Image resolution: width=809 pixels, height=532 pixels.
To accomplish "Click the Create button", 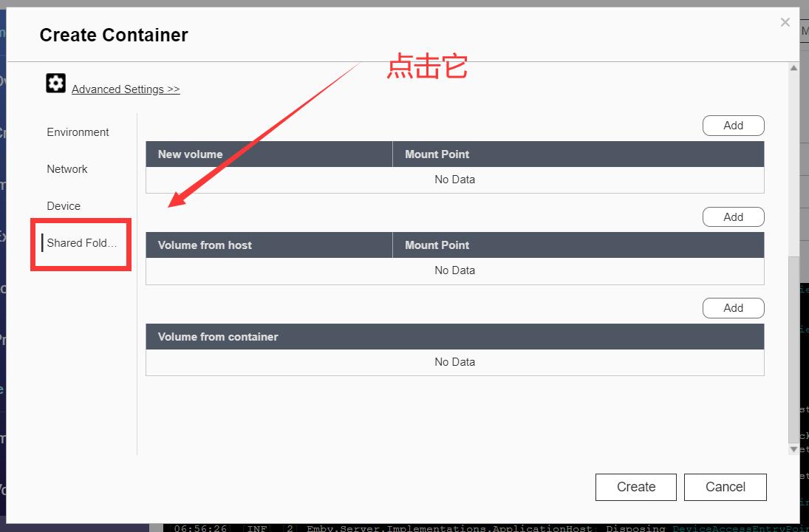I will [x=635, y=486].
